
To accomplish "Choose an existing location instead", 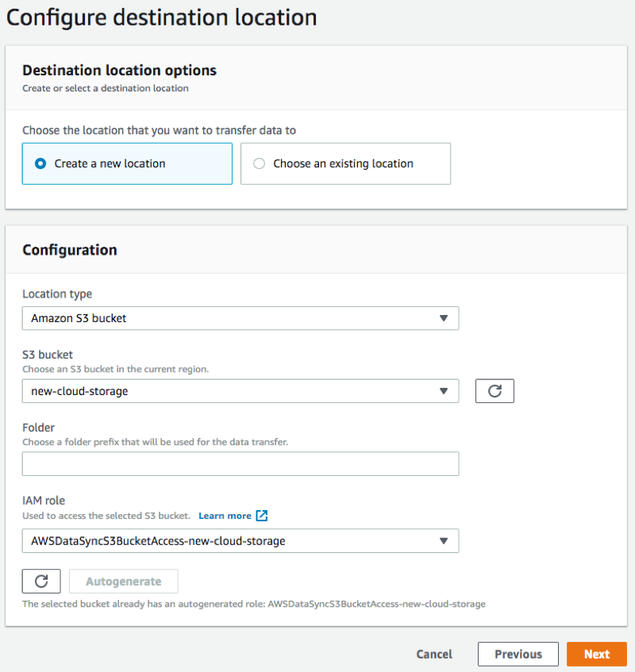I will tap(259, 163).
